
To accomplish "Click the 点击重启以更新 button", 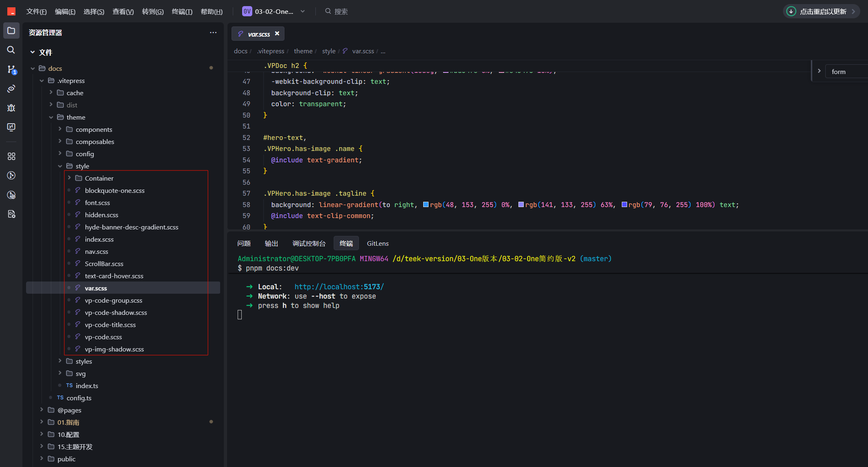I will [x=821, y=11].
